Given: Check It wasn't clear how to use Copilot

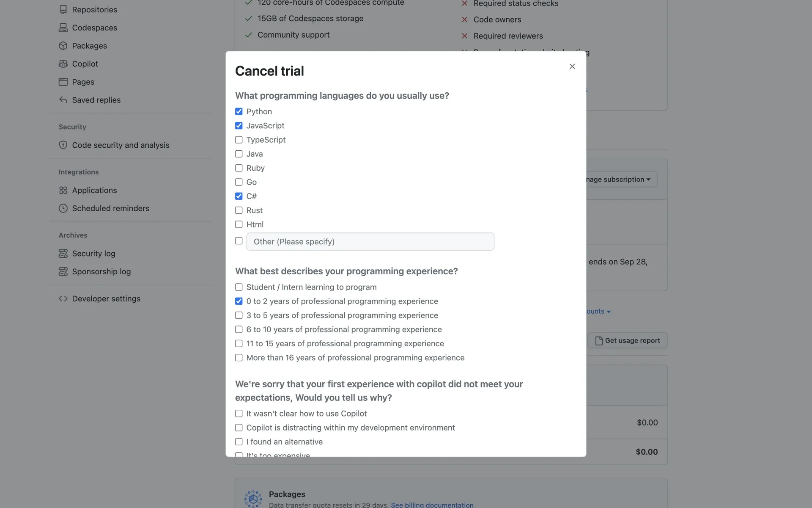Looking at the screenshot, I should coord(239,414).
